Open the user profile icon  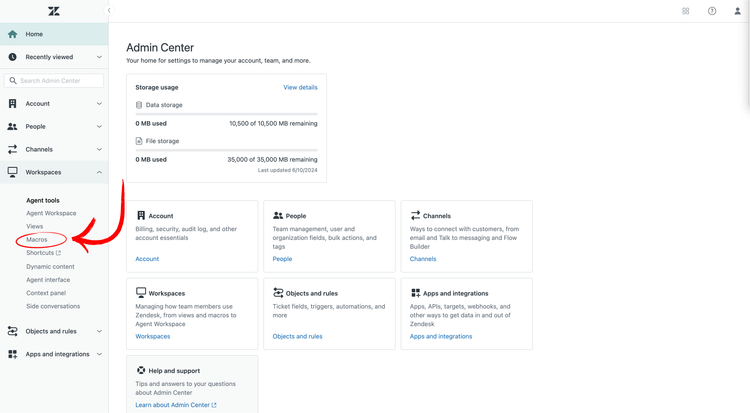tap(738, 11)
